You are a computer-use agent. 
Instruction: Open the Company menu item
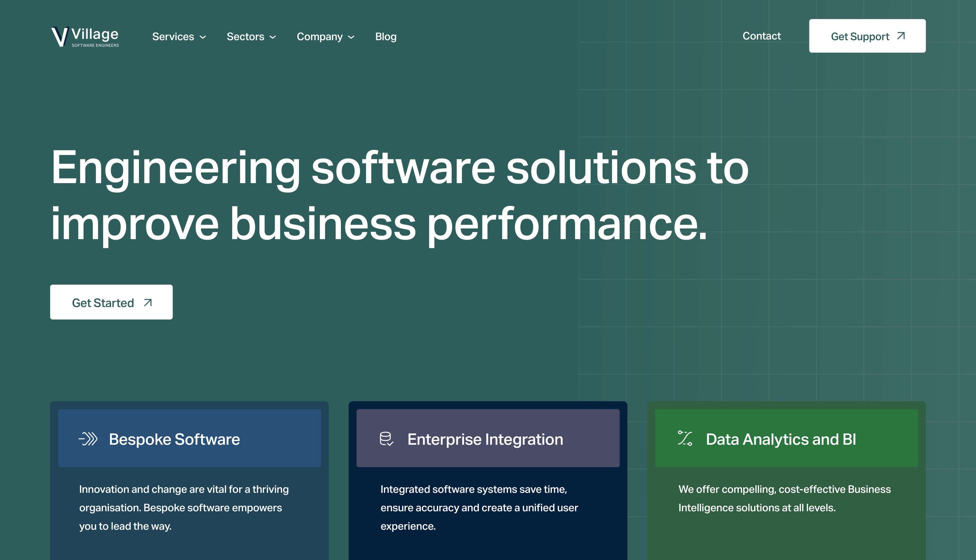pyautogui.click(x=319, y=36)
